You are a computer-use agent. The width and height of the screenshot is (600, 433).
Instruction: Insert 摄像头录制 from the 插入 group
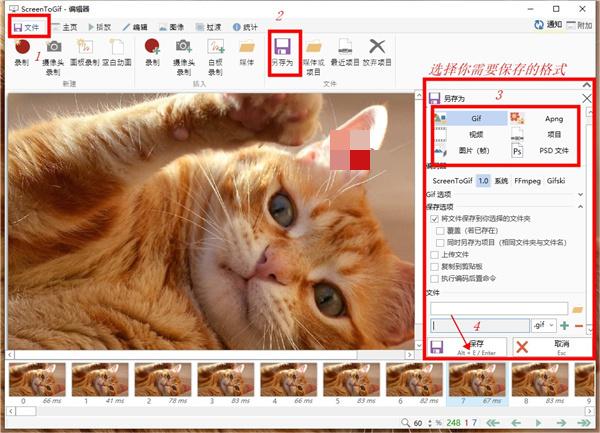(x=184, y=57)
